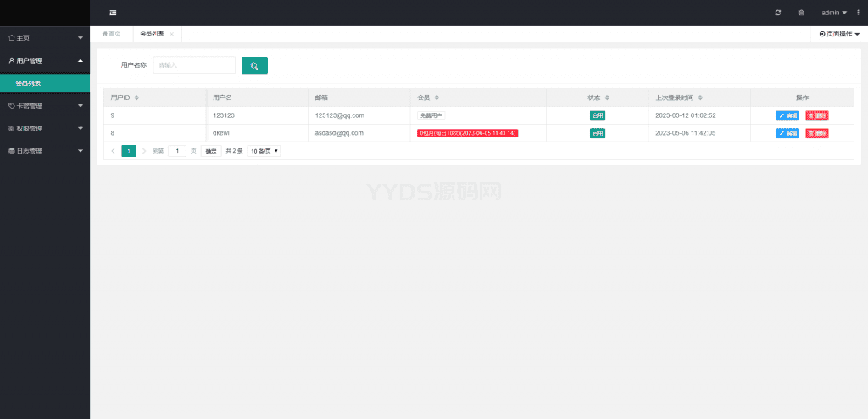The height and width of the screenshot is (419, 868).
Task: Go to previous page arrow in pagination
Action: (113, 151)
